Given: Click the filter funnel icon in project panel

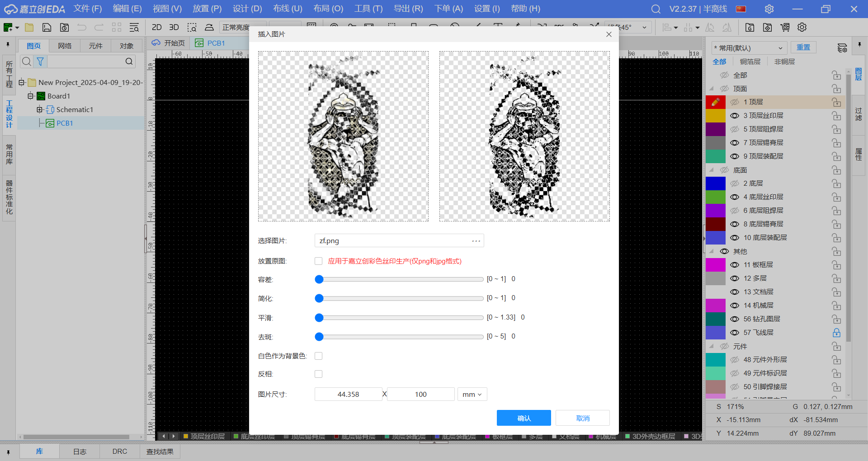Looking at the screenshot, I should 40,61.
